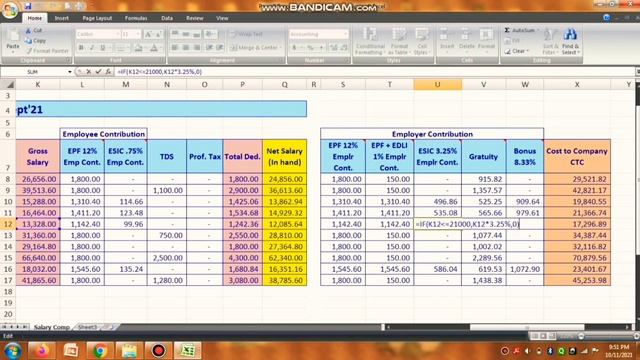The image size is (640, 360).
Task: Open the Office button menu
Action: pyautogui.click(x=9, y=9)
